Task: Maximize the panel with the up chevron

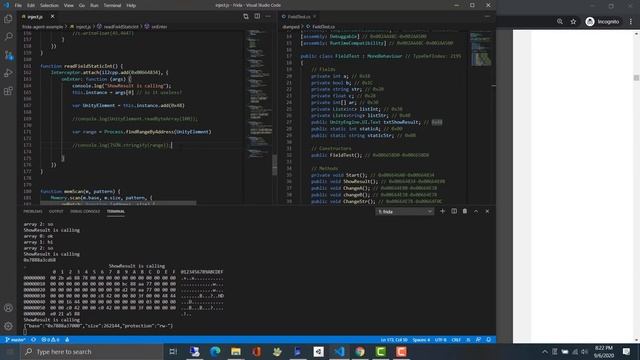Action: 476,211
